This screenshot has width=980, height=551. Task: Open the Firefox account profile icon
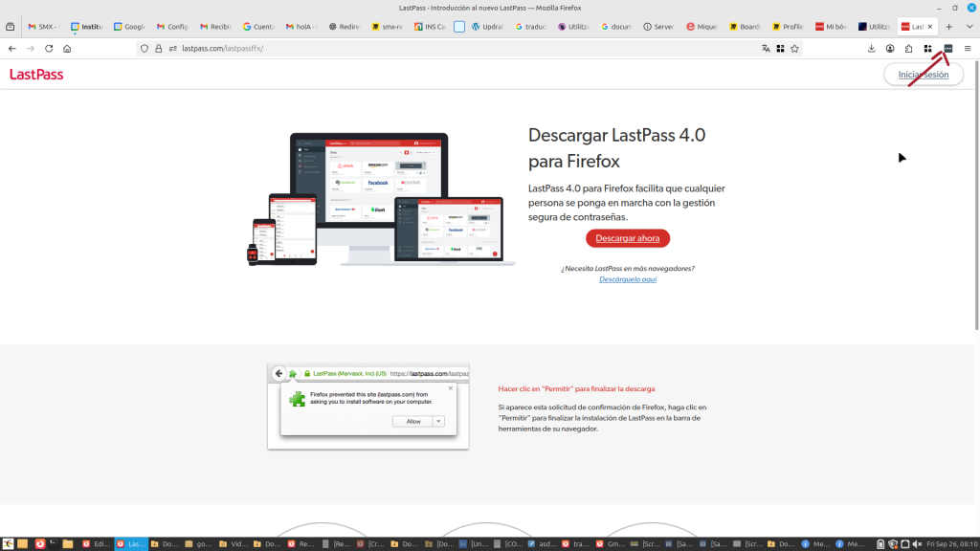890,48
